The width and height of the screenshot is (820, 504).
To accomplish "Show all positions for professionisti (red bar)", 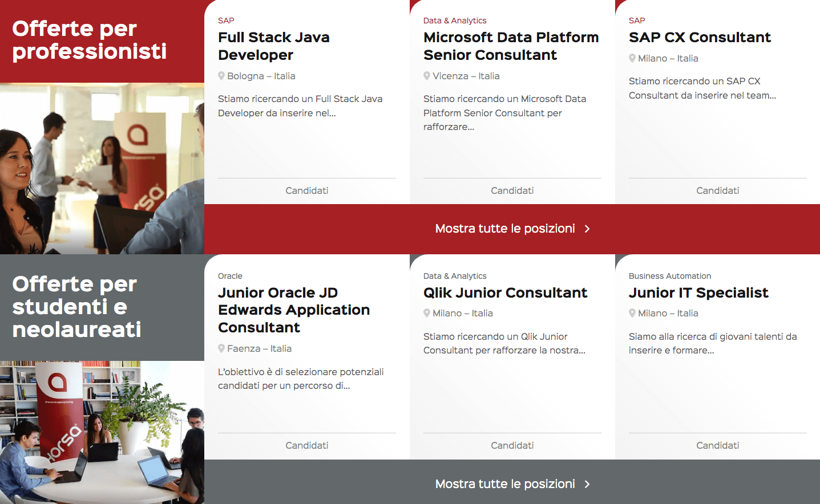I will pos(512,229).
